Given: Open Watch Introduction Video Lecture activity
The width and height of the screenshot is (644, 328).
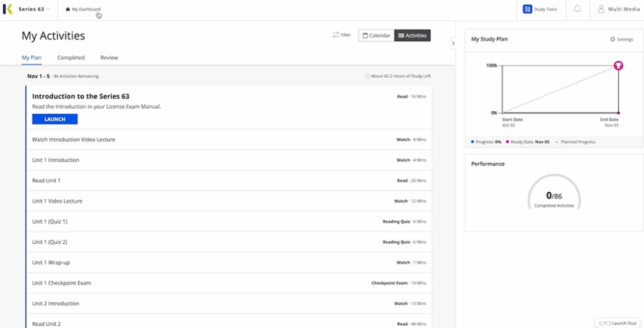Looking at the screenshot, I should click(74, 139).
